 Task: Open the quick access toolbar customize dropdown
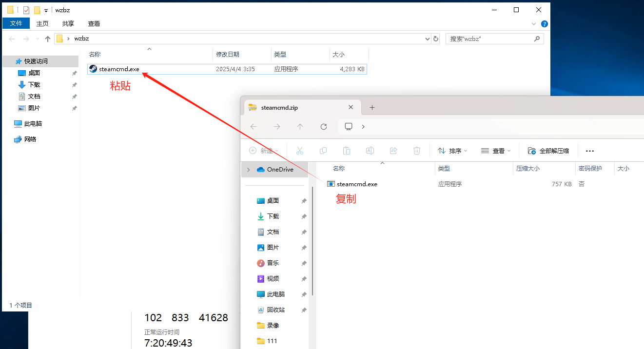[46, 10]
